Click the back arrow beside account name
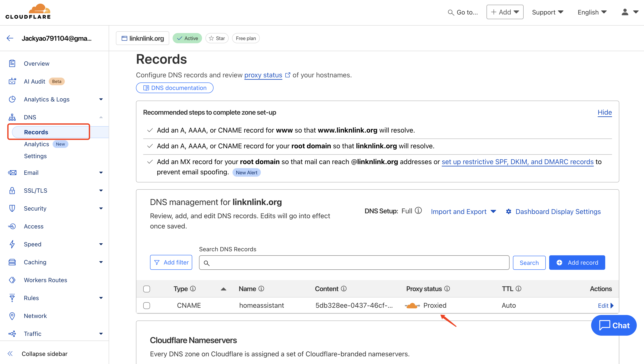Screen dimensions: 644x364 point(10,38)
